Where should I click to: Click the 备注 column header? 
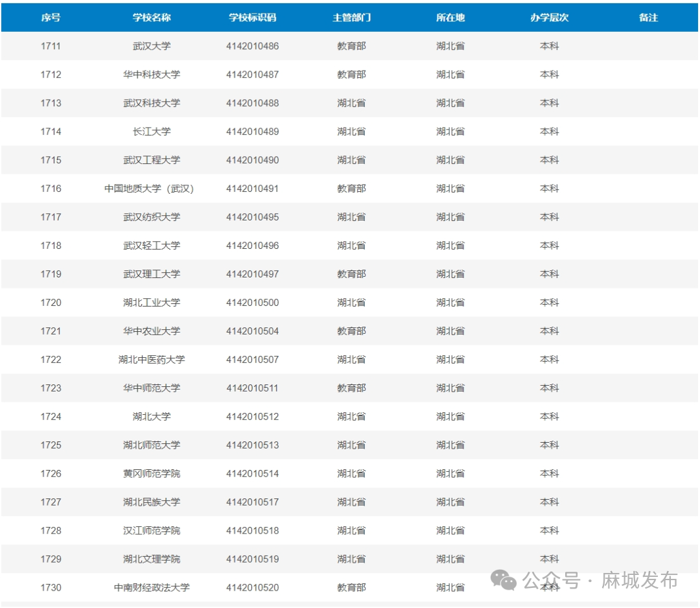[x=649, y=18]
